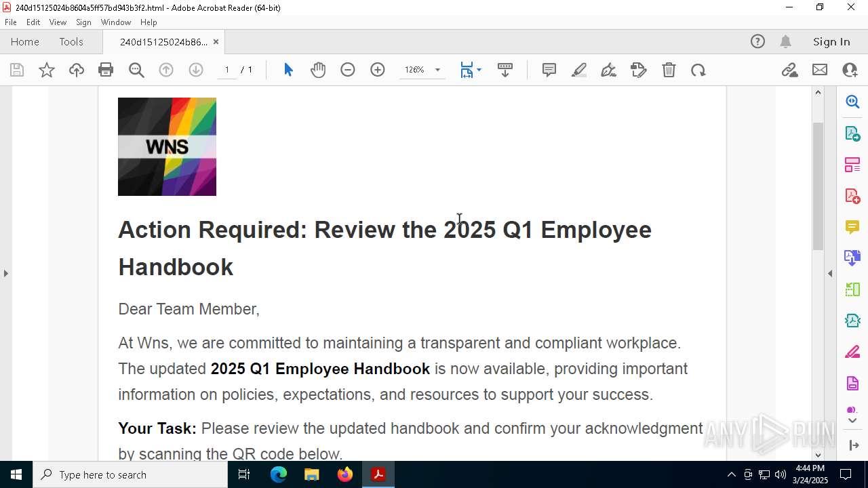Image resolution: width=868 pixels, height=488 pixels.
Task: Open Comment tool in right pane
Action: click(852, 227)
